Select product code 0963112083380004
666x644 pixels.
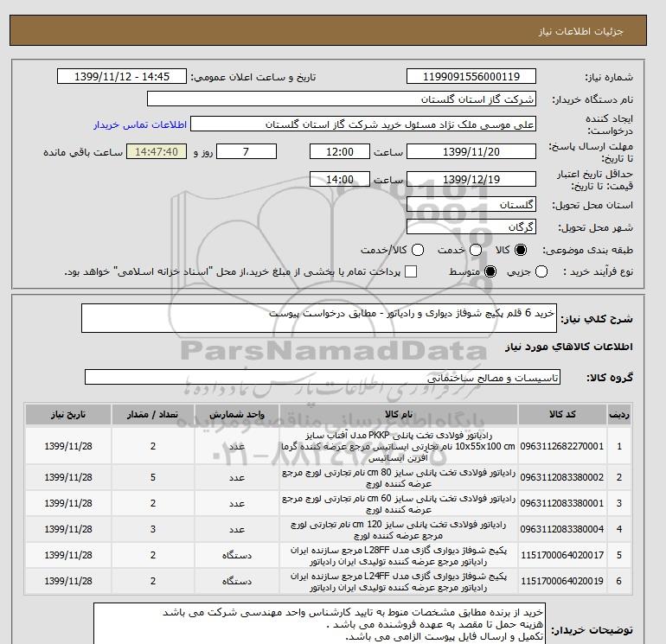[562, 529]
